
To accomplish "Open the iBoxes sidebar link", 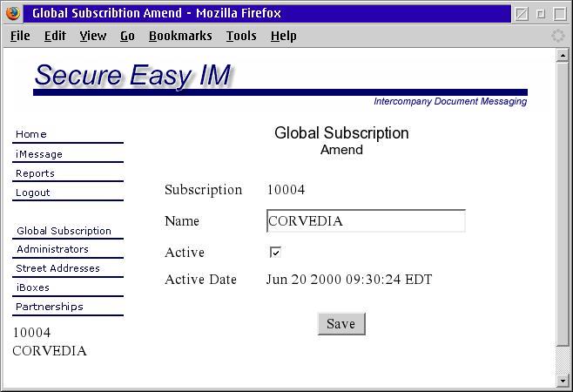I will coord(32,287).
